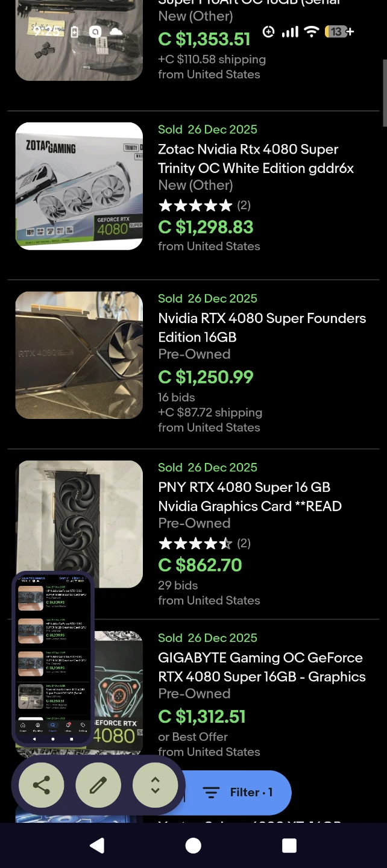The image size is (387, 868).
Task: Open GIGABYTE Gaming OC GeForce listing title
Action: pyautogui.click(x=262, y=667)
